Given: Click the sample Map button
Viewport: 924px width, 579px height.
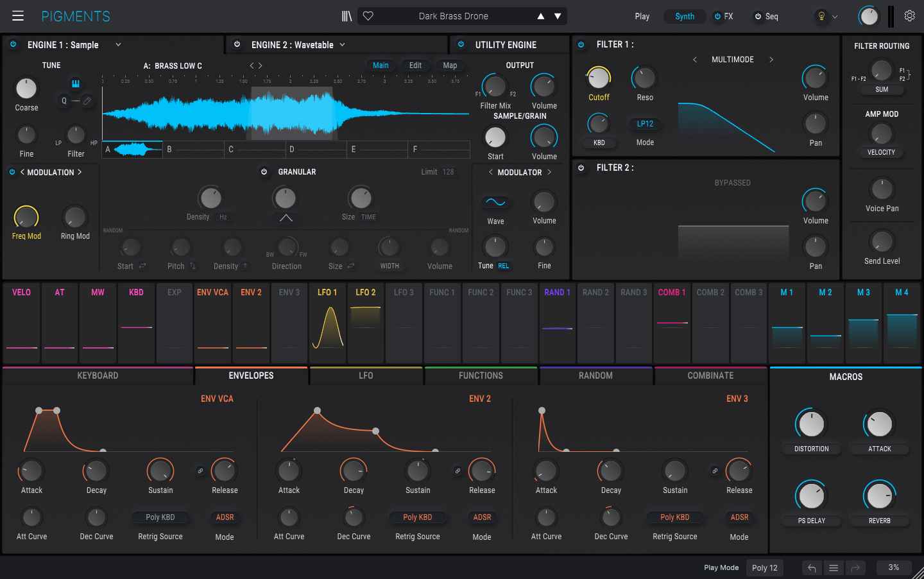Looking at the screenshot, I should [x=450, y=65].
